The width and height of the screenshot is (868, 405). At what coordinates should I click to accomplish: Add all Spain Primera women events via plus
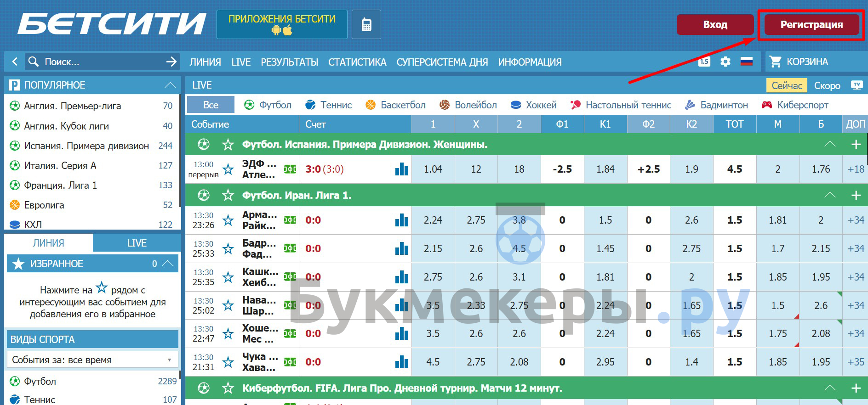click(x=856, y=144)
